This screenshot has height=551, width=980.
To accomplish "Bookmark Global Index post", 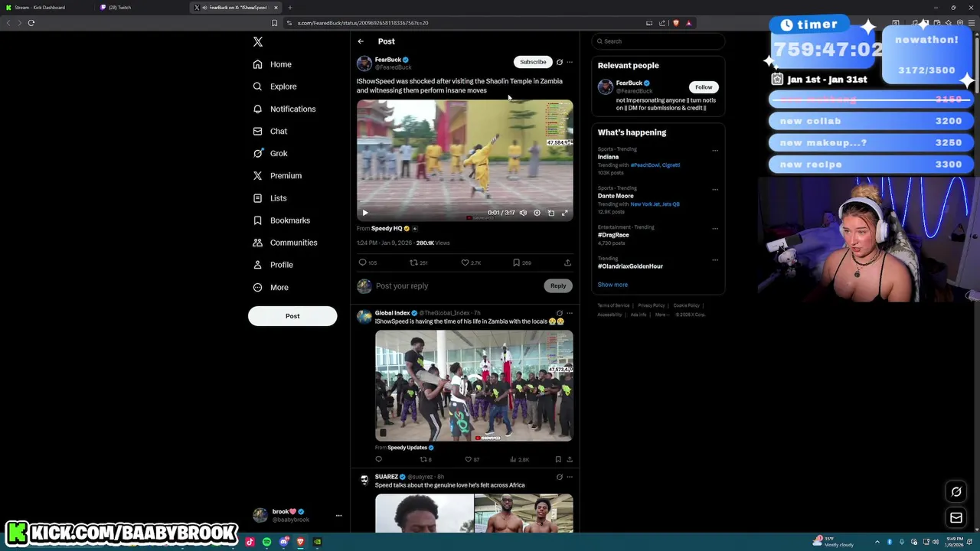I will 558,459.
